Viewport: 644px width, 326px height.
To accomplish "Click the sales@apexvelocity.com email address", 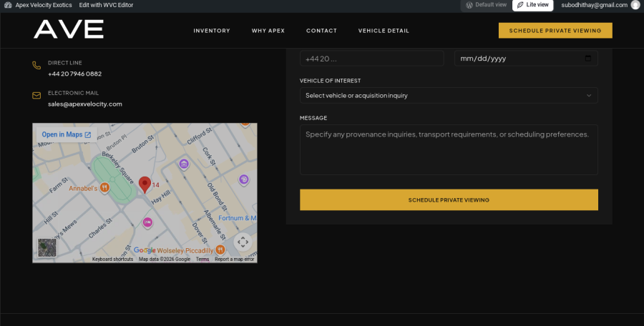I will tap(85, 104).
